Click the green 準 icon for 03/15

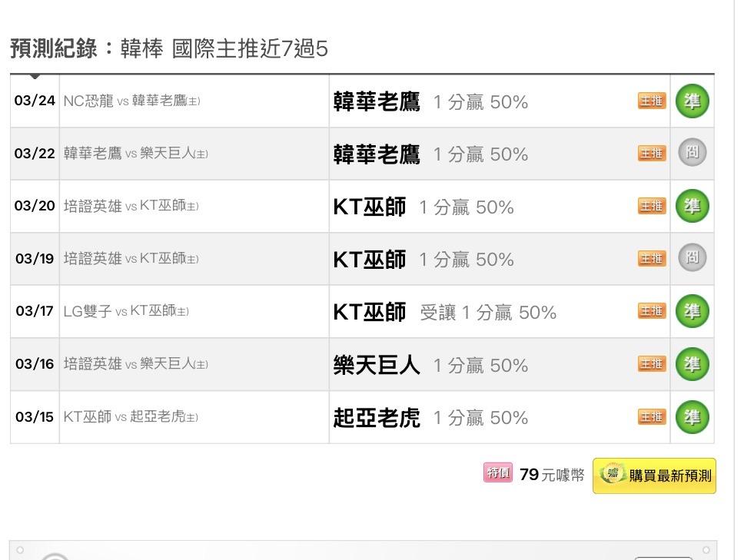pyautogui.click(x=692, y=416)
